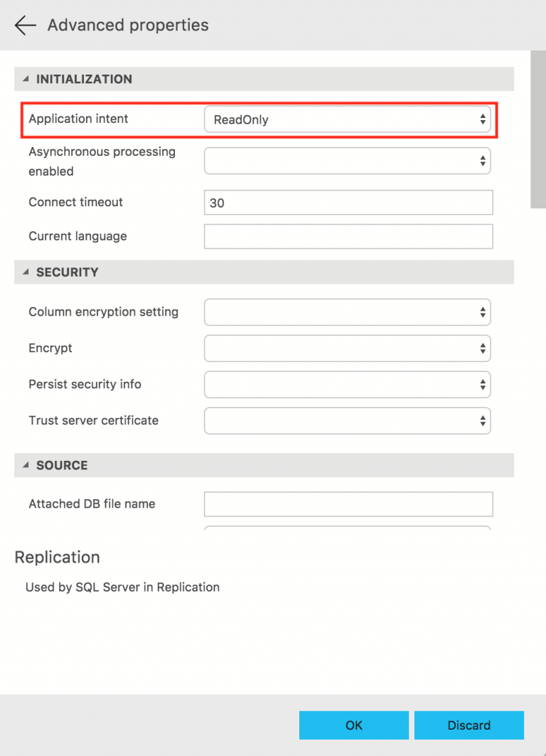546x756 pixels.
Task: Open the Encrypt dropdown
Action: point(348,348)
